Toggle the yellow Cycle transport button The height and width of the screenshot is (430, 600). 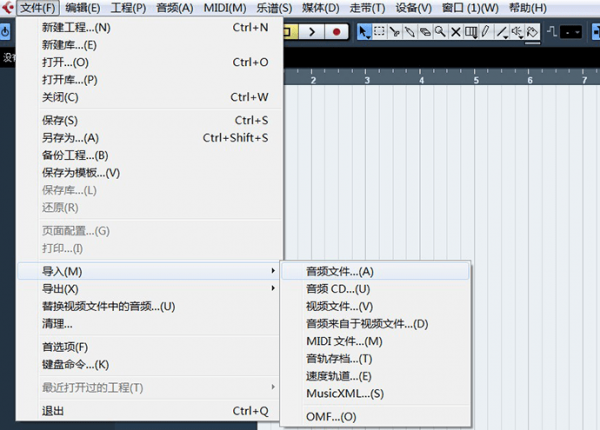click(290, 32)
